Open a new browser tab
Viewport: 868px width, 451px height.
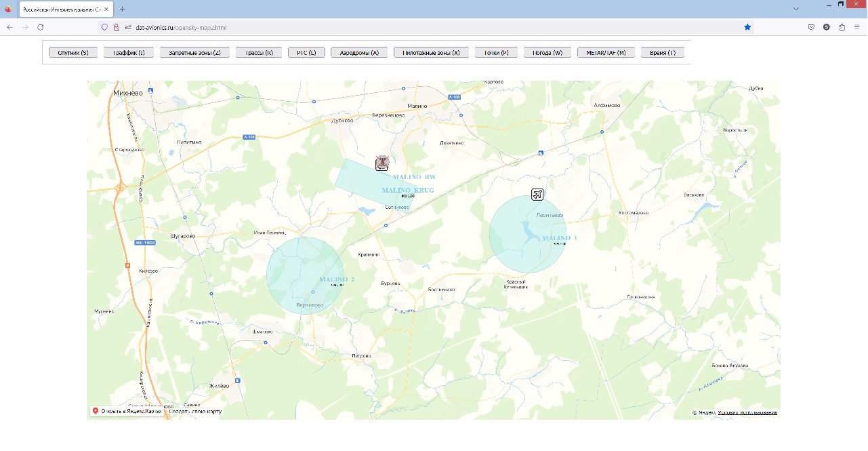pyautogui.click(x=122, y=9)
